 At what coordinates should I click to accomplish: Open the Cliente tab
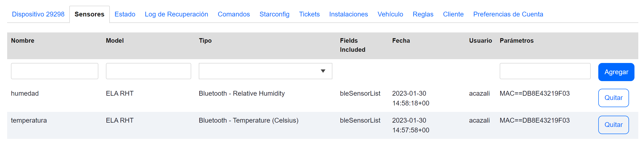tap(453, 14)
